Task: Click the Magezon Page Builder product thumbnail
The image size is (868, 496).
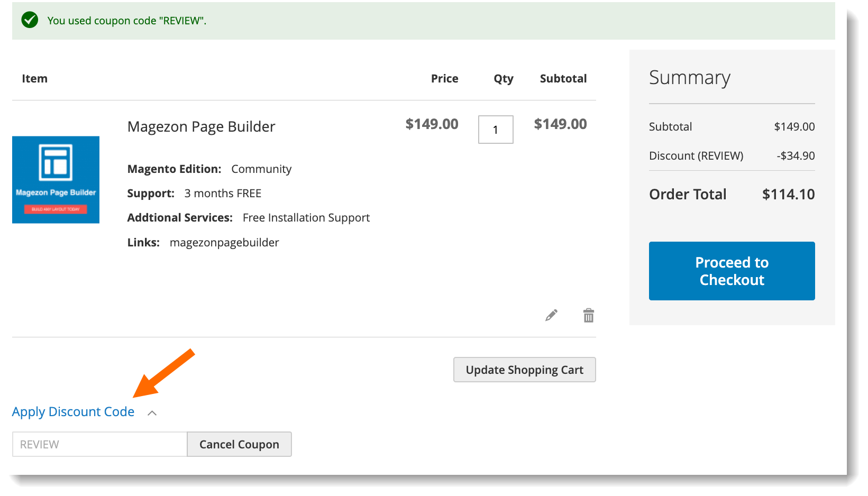Action: point(56,180)
